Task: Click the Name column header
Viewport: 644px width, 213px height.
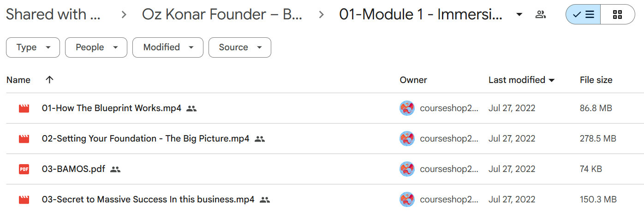Action: (18, 80)
